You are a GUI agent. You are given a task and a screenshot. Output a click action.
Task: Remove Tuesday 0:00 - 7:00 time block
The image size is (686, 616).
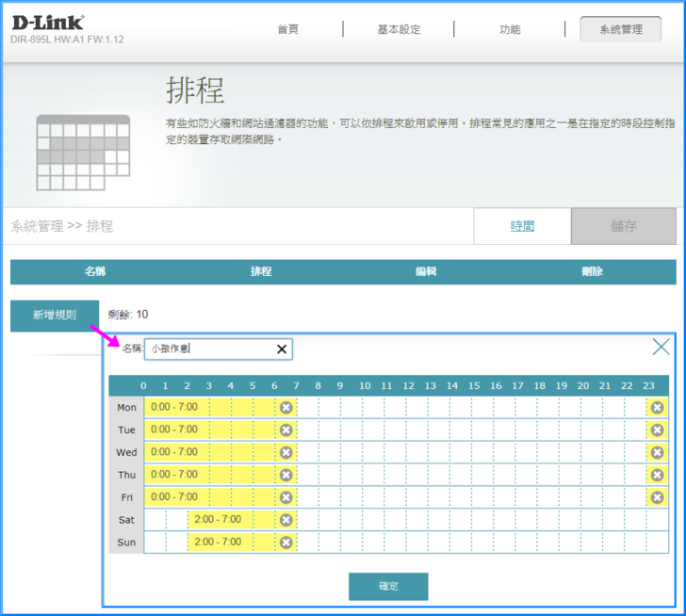(286, 430)
